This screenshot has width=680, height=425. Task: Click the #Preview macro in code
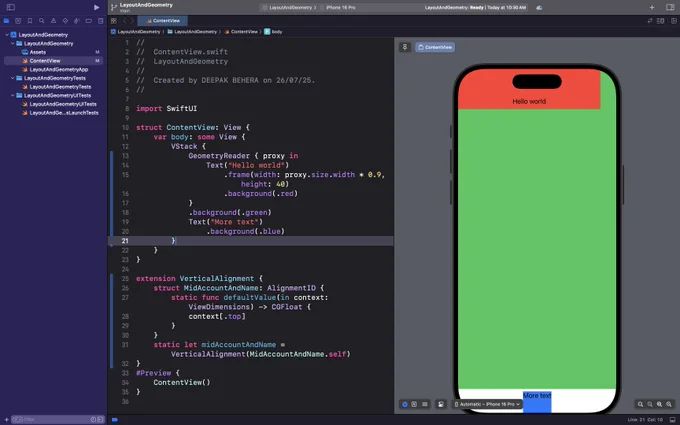coord(154,373)
